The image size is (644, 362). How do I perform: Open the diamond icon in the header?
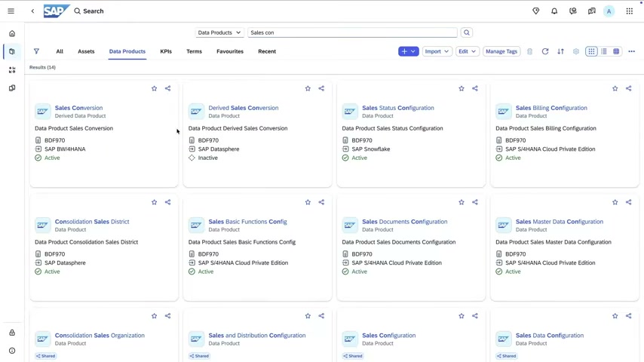click(x=536, y=11)
